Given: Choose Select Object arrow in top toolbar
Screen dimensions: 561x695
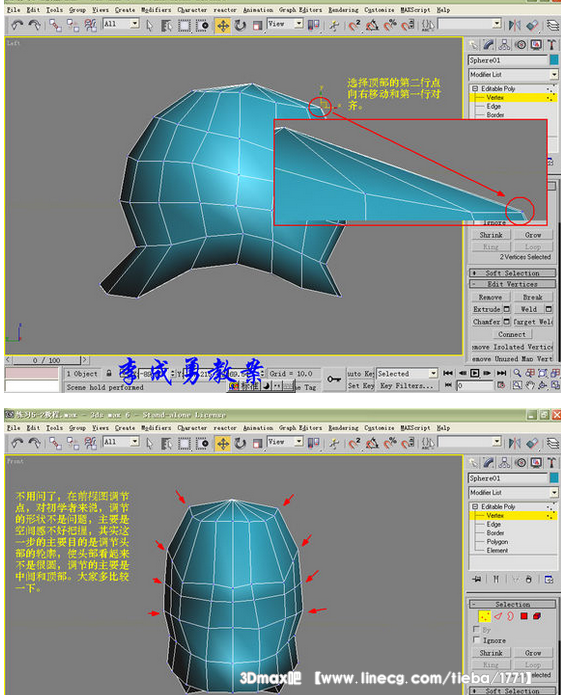Looking at the screenshot, I should [150, 25].
